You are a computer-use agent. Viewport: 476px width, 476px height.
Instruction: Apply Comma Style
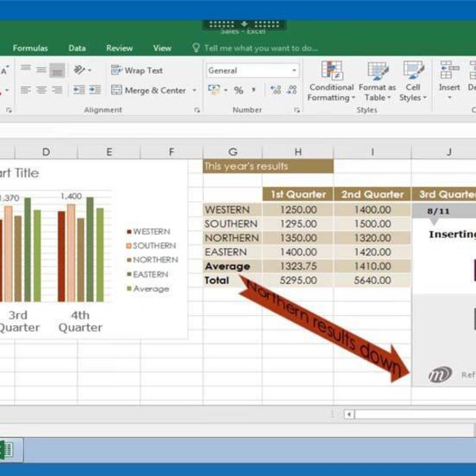pos(254,90)
